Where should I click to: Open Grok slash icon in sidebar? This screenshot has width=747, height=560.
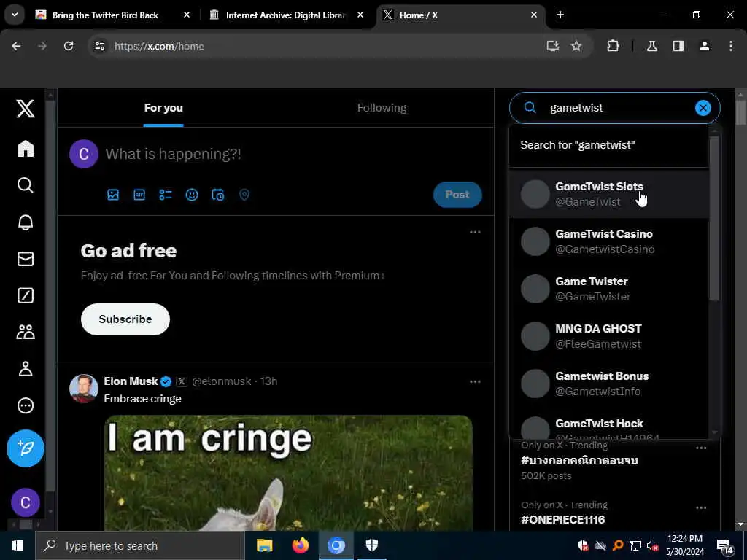(26, 295)
